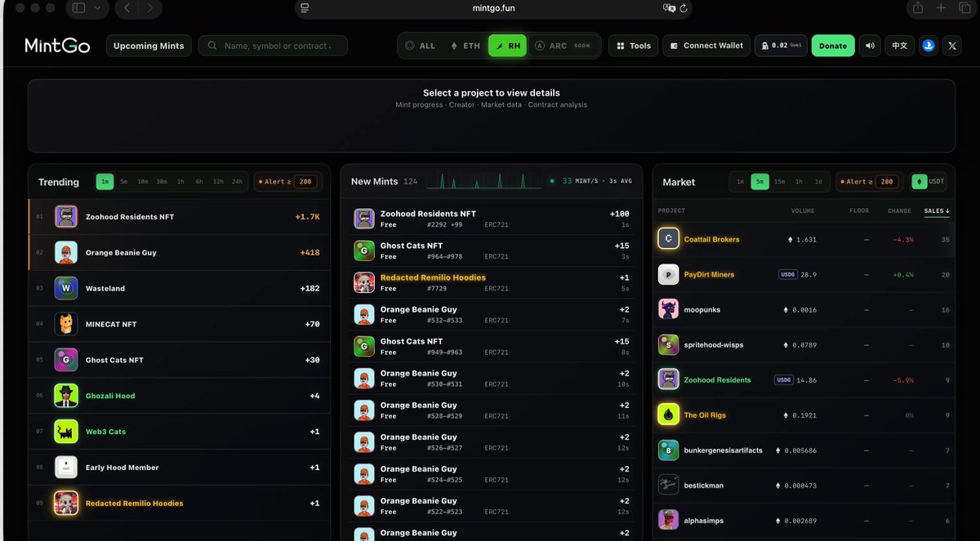
Task: Set Market timeframe to 1d
Action: coord(818,182)
